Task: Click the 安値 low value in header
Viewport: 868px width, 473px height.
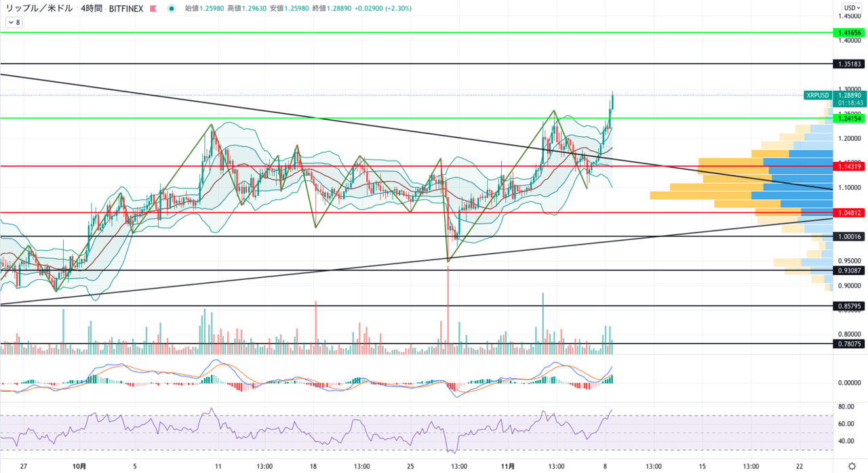Action: pyautogui.click(x=288, y=9)
